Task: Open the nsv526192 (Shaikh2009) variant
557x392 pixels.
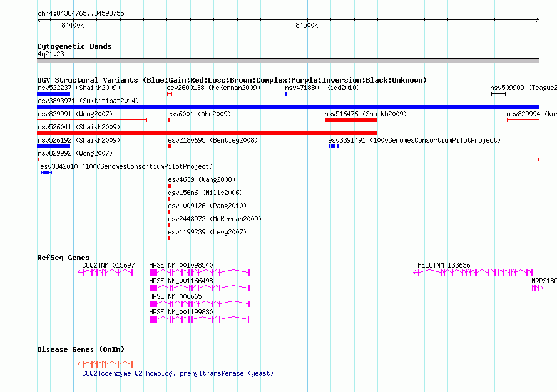Action: point(79,140)
